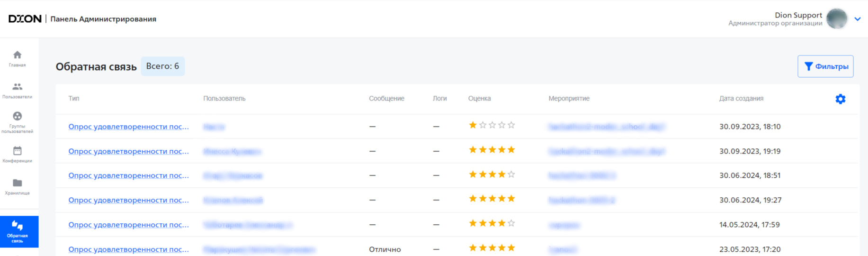Click one-star rating in 30.09.2023, 18:10 row

492,125
